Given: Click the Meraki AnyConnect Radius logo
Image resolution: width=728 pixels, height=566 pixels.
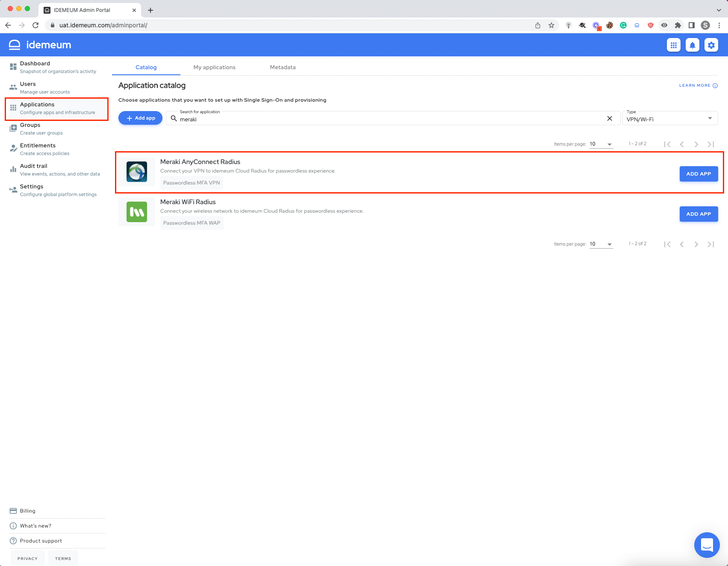Looking at the screenshot, I should pos(137,172).
